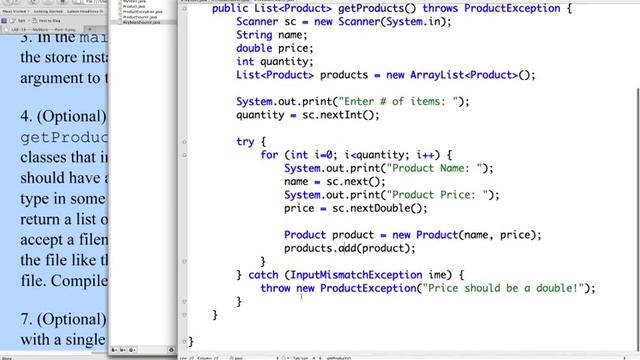This screenshot has width=640, height=360.
Task: Open the getProducts symbol popup in status bar
Action: [x=339, y=358]
